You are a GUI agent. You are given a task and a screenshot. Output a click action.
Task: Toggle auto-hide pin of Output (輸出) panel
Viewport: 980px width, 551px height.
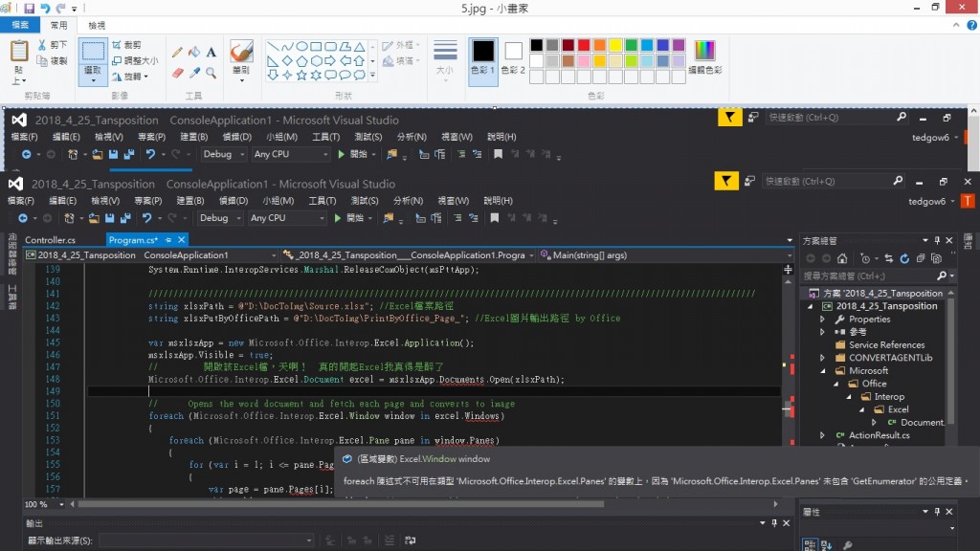pyautogui.click(x=774, y=523)
